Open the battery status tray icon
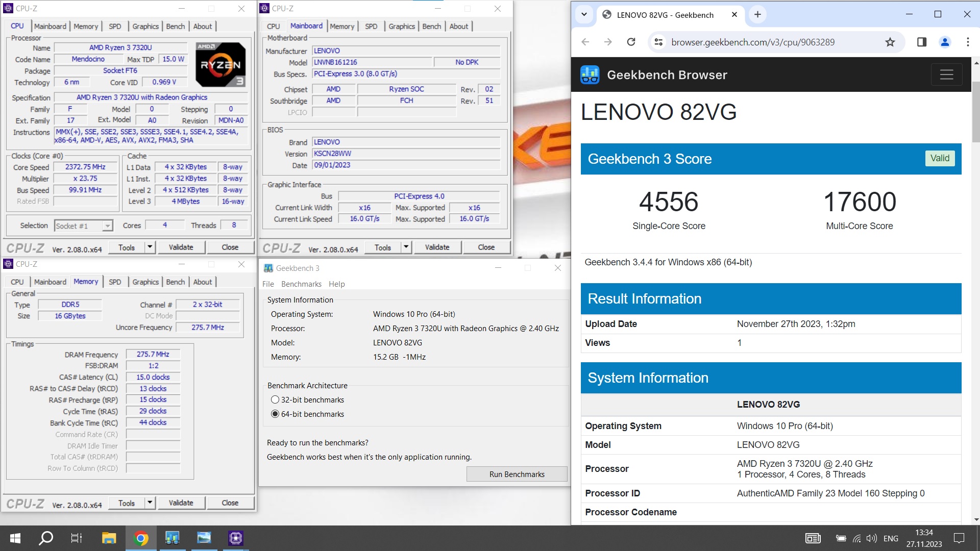 coord(841,538)
